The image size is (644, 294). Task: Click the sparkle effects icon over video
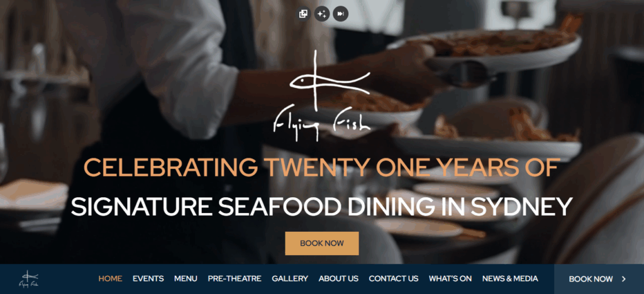pos(322,14)
